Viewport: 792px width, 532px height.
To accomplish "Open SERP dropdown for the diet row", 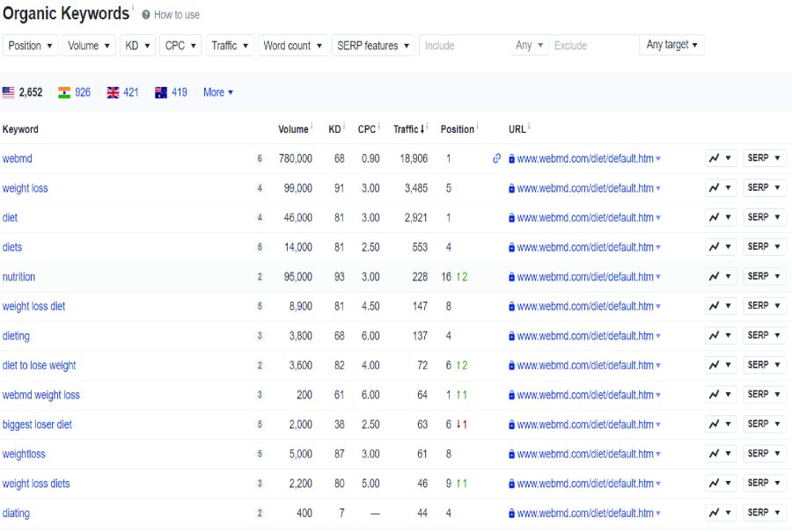I will coord(764,217).
